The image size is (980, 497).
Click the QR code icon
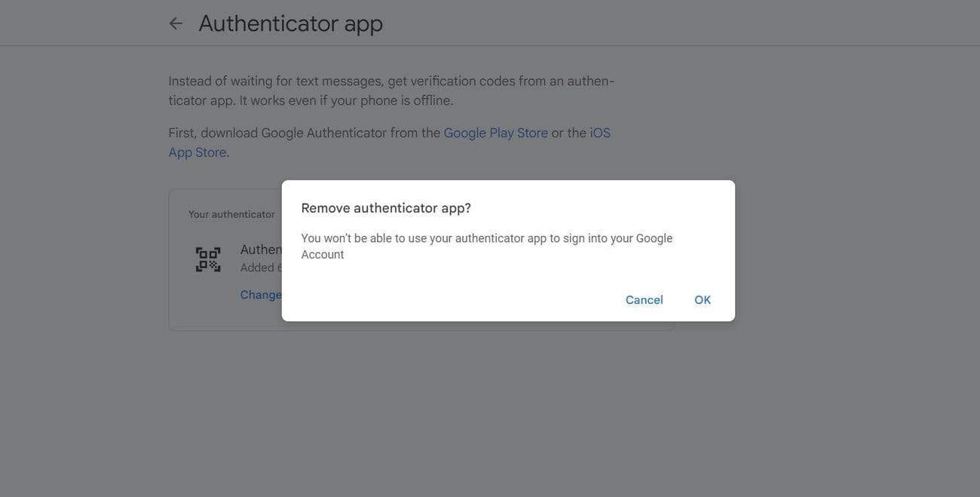point(208,259)
